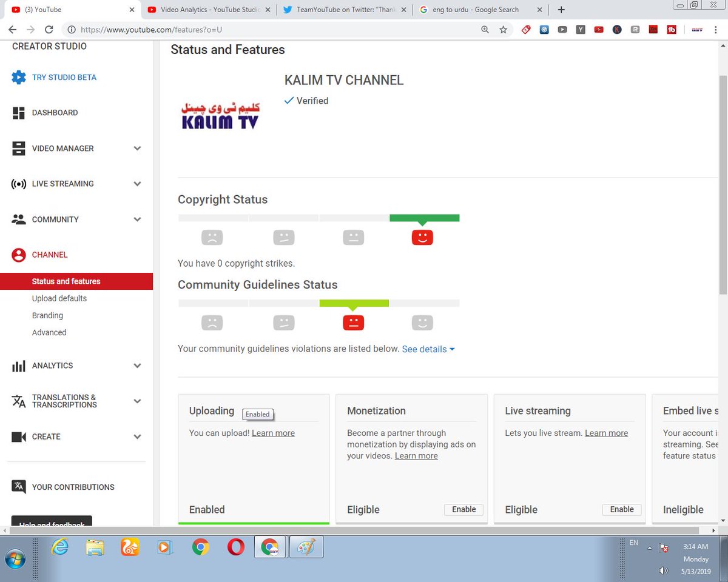
Task: Open Internet Explorer from the taskbar
Action: pyautogui.click(x=59, y=547)
